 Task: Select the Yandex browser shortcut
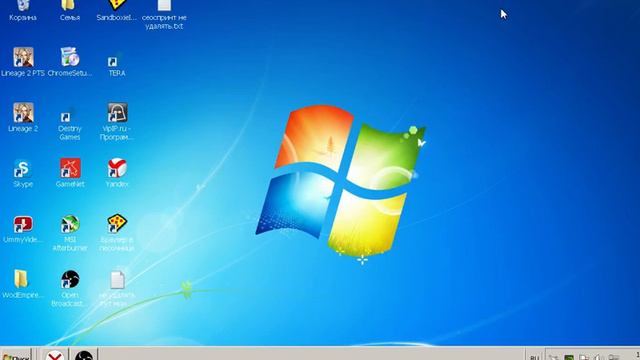117,173
